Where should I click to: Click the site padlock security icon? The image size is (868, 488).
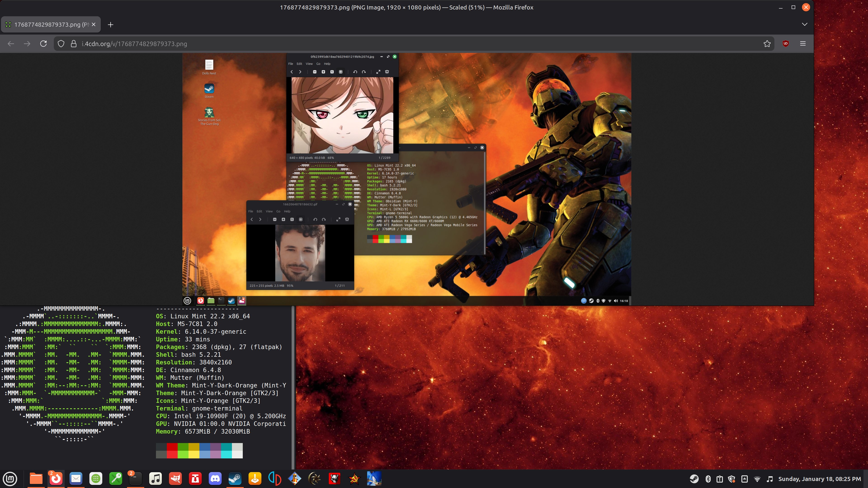coord(73,44)
